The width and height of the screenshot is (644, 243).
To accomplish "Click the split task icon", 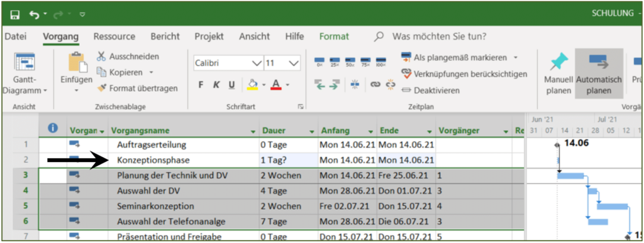I will click(x=355, y=84).
